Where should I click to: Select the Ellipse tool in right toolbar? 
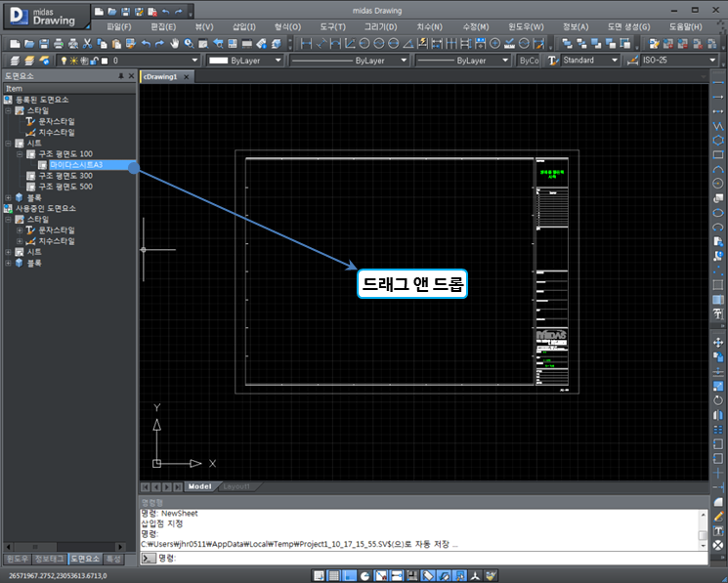pyautogui.click(x=718, y=213)
